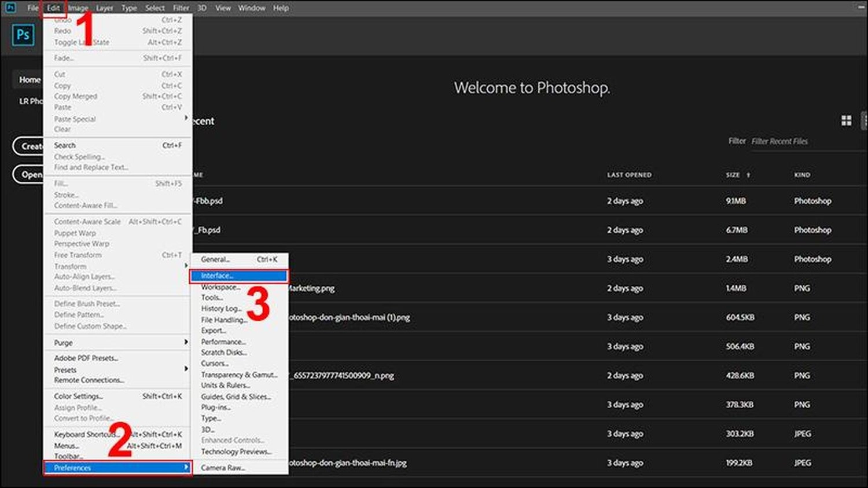The height and width of the screenshot is (488, 868).
Task: Open the Window menu
Action: tap(252, 8)
